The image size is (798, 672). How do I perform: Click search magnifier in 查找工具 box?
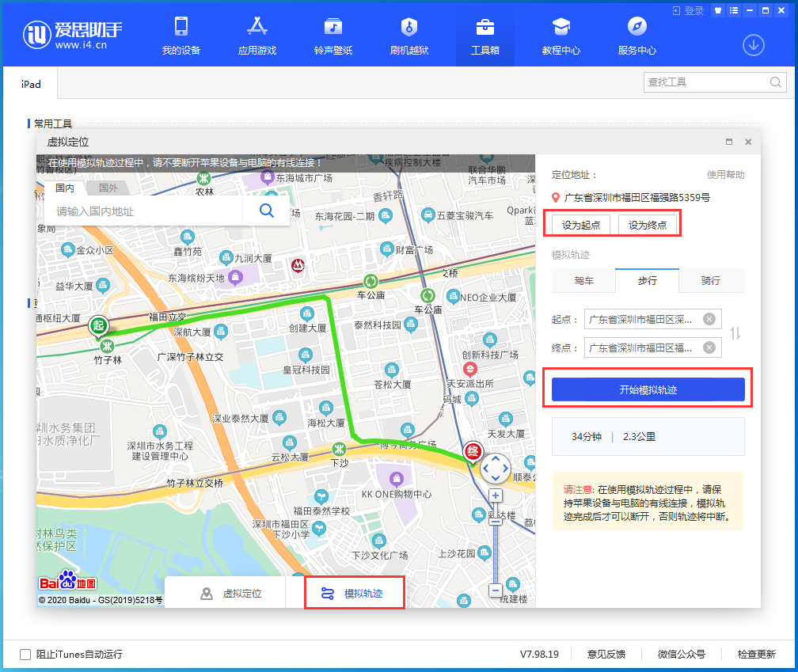[x=776, y=82]
